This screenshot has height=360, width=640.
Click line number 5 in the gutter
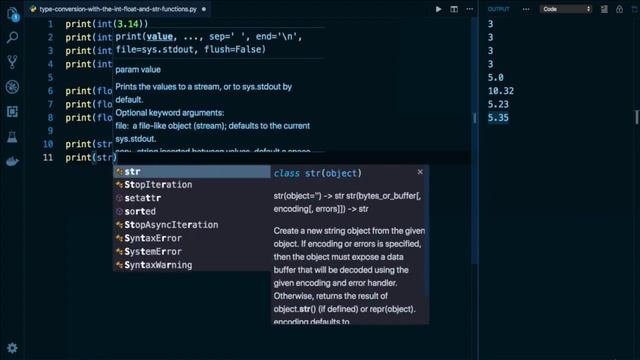click(51, 78)
